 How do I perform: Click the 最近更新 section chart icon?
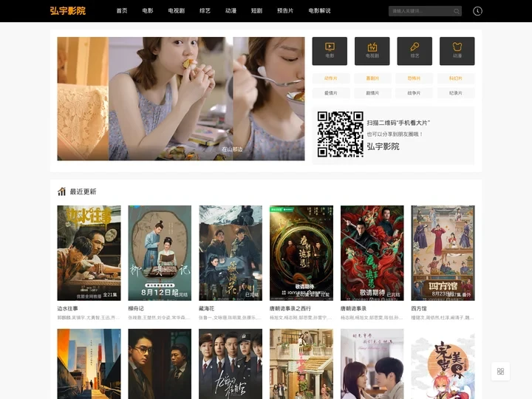point(61,191)
